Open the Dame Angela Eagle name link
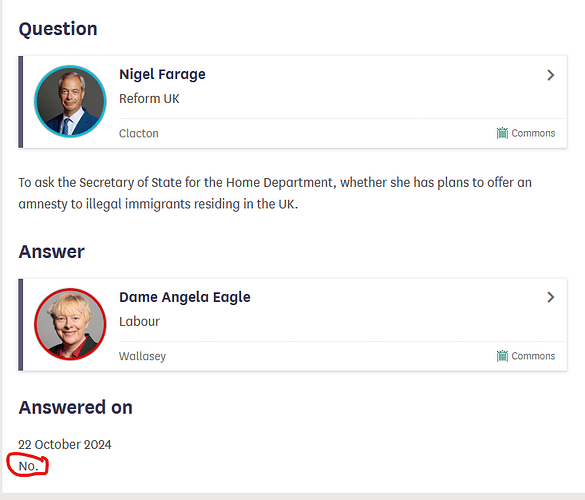Viewport: 585px width, 500px height. [x=185, y=297]
